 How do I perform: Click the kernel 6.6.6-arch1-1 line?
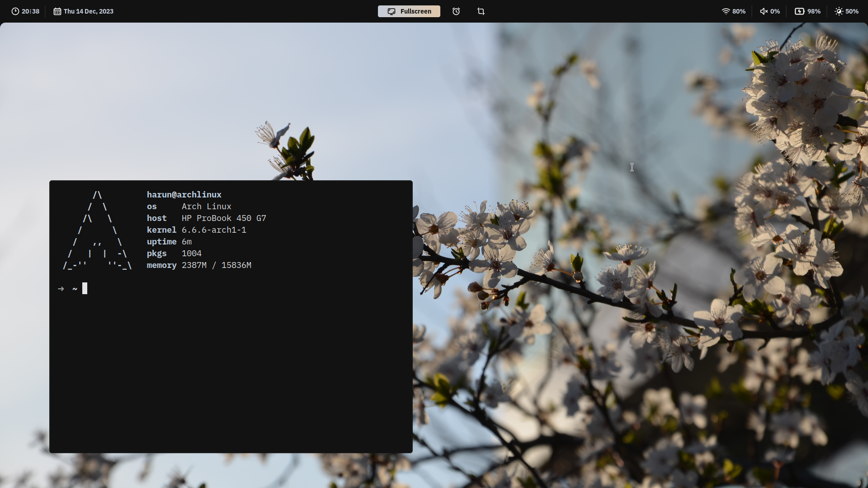pyautogui.click(x=196, y=230)
